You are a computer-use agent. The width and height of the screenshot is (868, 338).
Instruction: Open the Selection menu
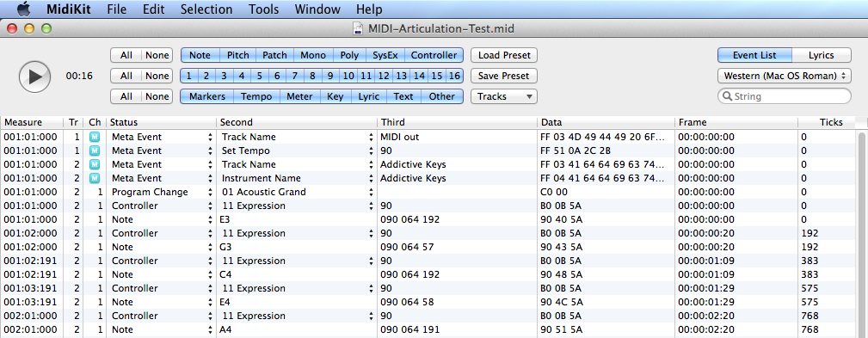click(x=206, y=9)
